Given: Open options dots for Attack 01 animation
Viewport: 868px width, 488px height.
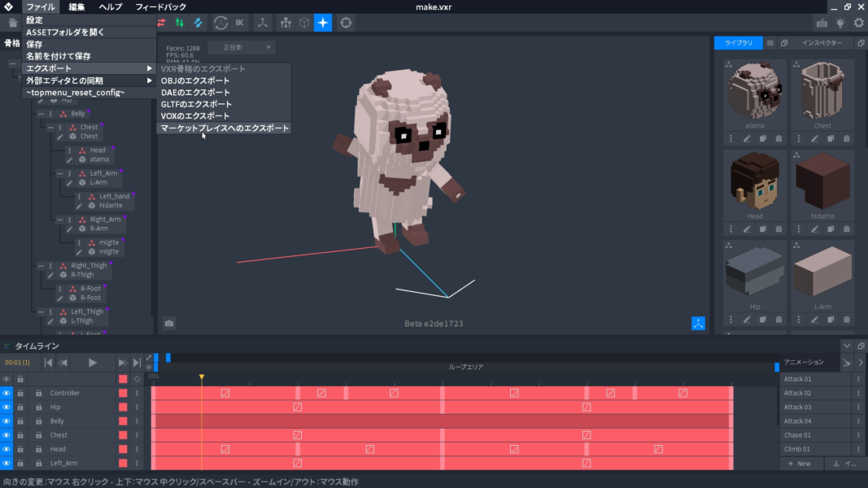Looking at the screenshot, I should tap(858, 379).
